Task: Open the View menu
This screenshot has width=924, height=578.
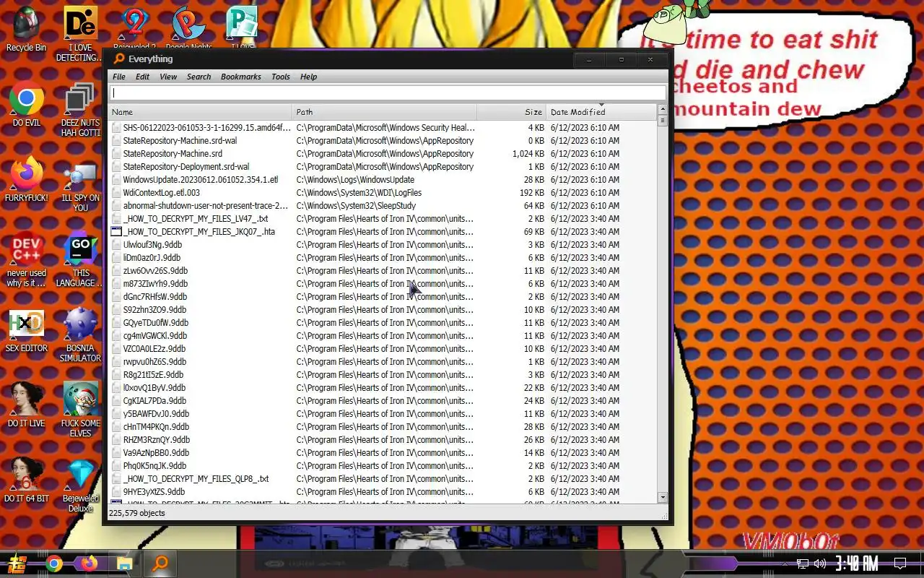Action: tap(168, 77)
